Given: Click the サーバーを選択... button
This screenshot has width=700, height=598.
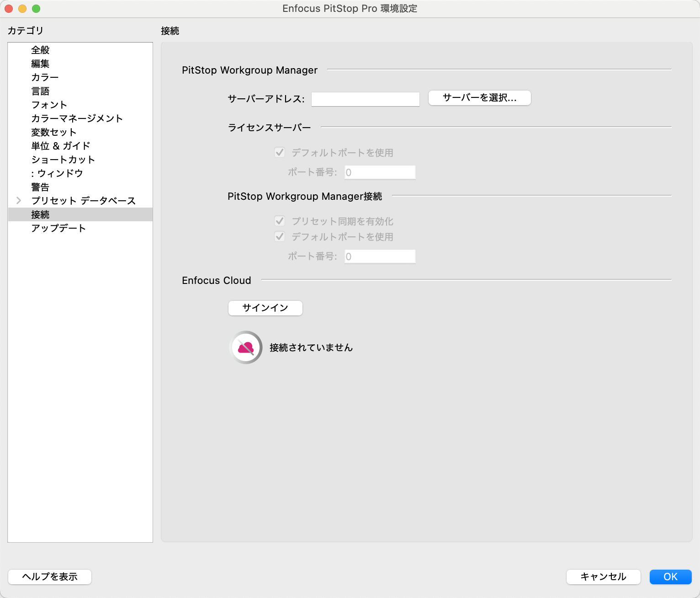Looking at the screenshot, I should [479, 98].
